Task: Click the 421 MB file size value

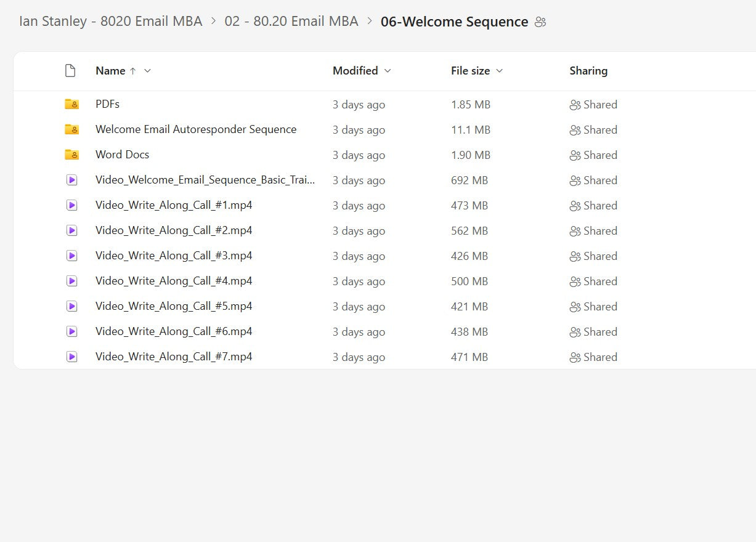Action: (x=469, y=307)
